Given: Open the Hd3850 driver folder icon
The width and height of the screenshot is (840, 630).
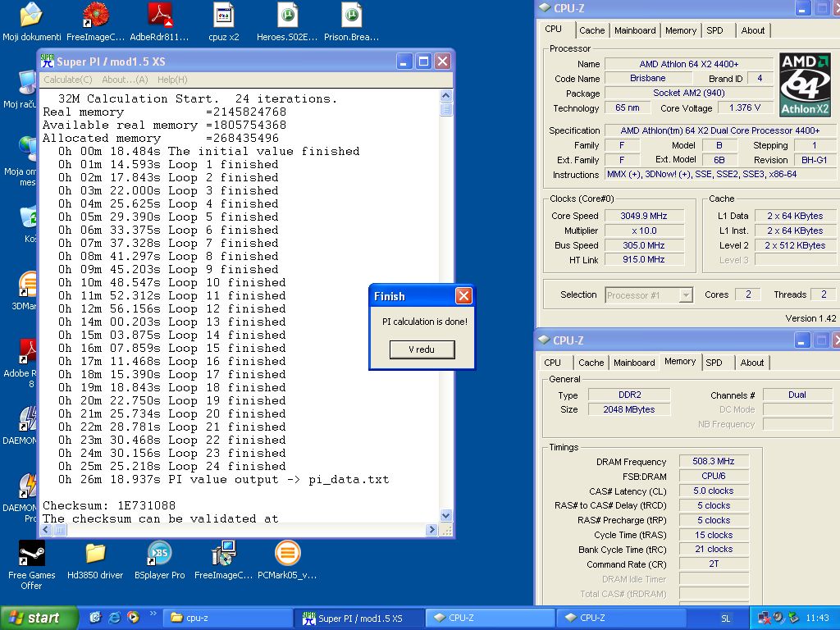Looking at the screenshot, I should [x=95, y=553].
